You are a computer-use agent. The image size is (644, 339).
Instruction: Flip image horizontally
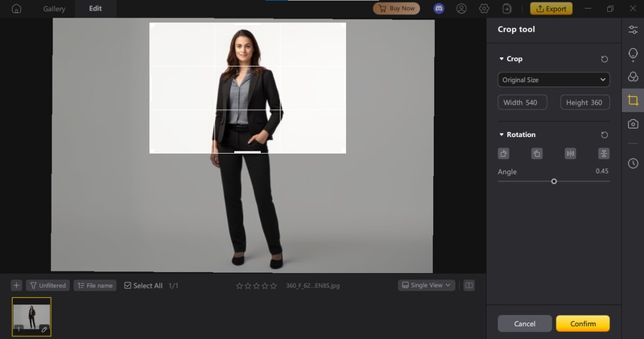point(570,154)
